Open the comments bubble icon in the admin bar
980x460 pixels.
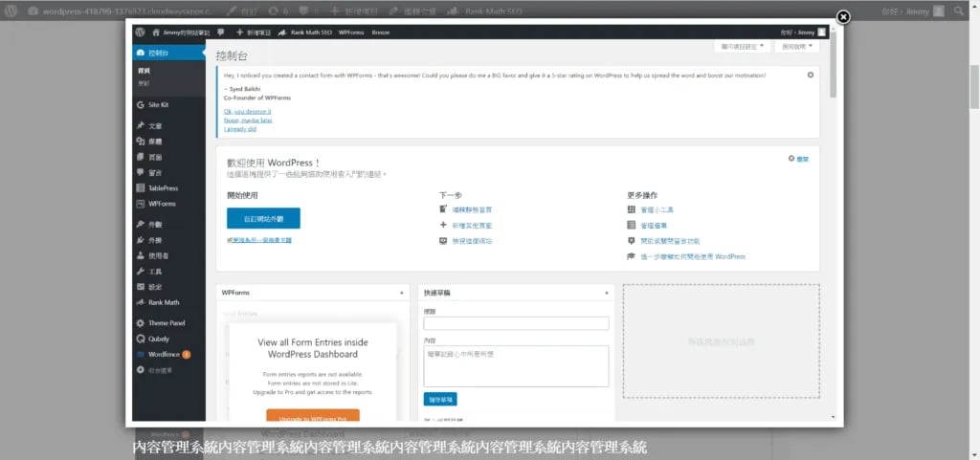pyautogui.click(x=221, y=32)
